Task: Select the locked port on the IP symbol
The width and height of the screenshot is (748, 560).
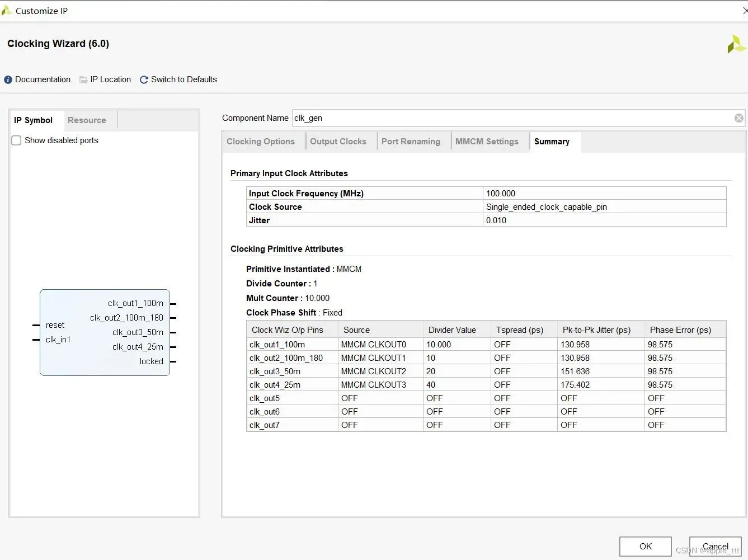Action: coord(152,361)
